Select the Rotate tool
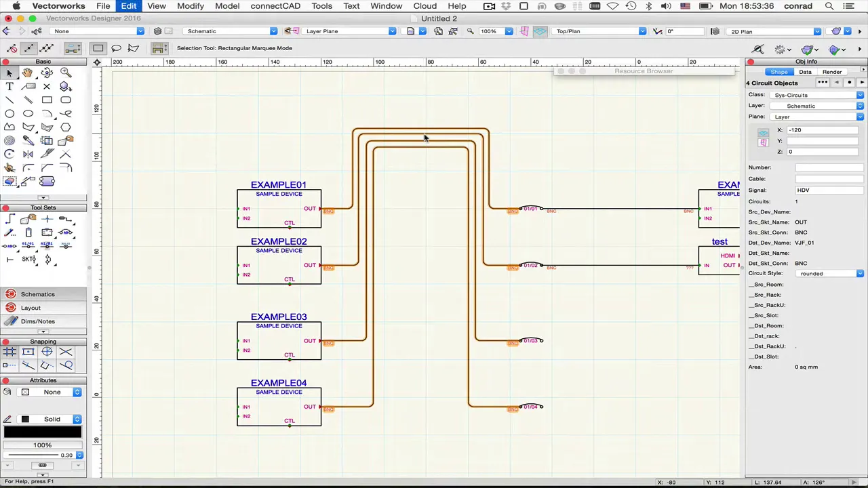The height and width of the screenshot is (488, 868). tap(9, 154)
